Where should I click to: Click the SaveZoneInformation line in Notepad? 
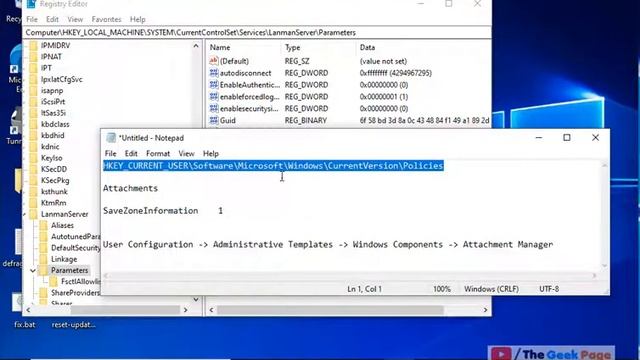click(163, 211)
